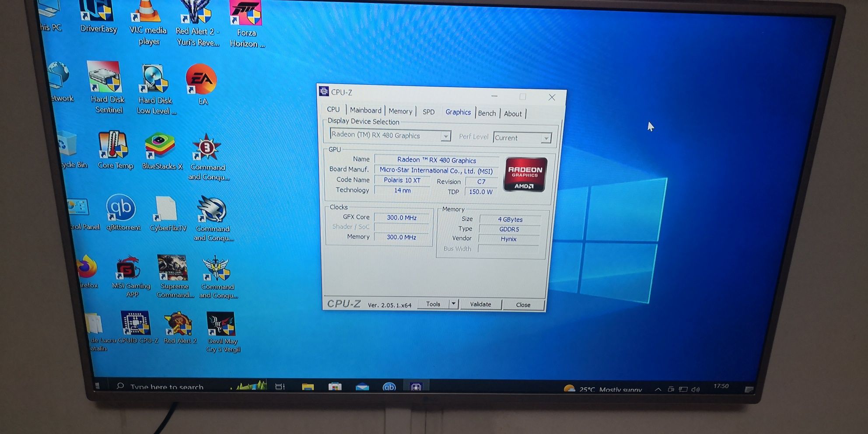Launch qBittorrent desktop icon
The width and height of the screenshot is (868, 434).
(122, 212)
